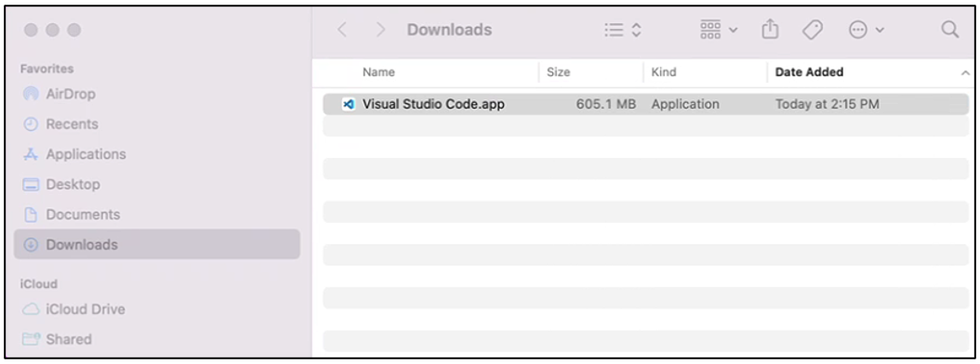This screenshot has width=980, height=364.
Task: Click the forward navigation arrow
Action: (x=380, y=30)
